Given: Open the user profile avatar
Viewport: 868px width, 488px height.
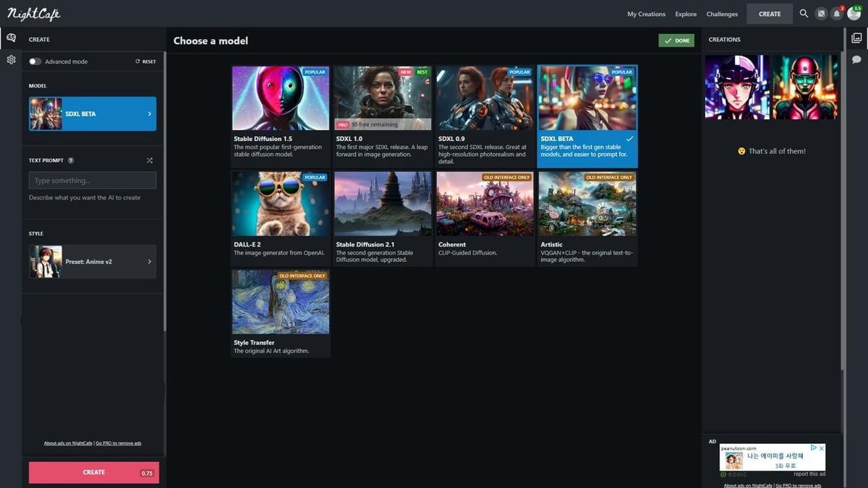Looking at the screenshot, I should 854,14.
